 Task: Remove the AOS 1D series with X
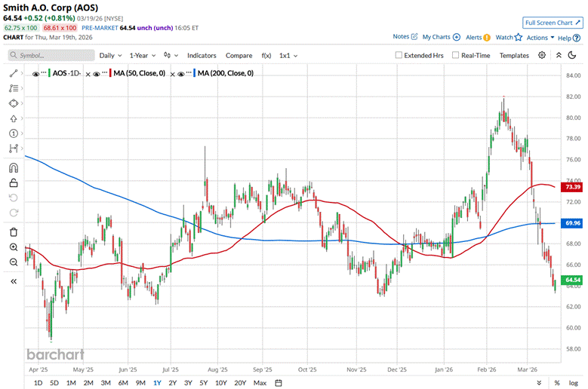(88, 75)
